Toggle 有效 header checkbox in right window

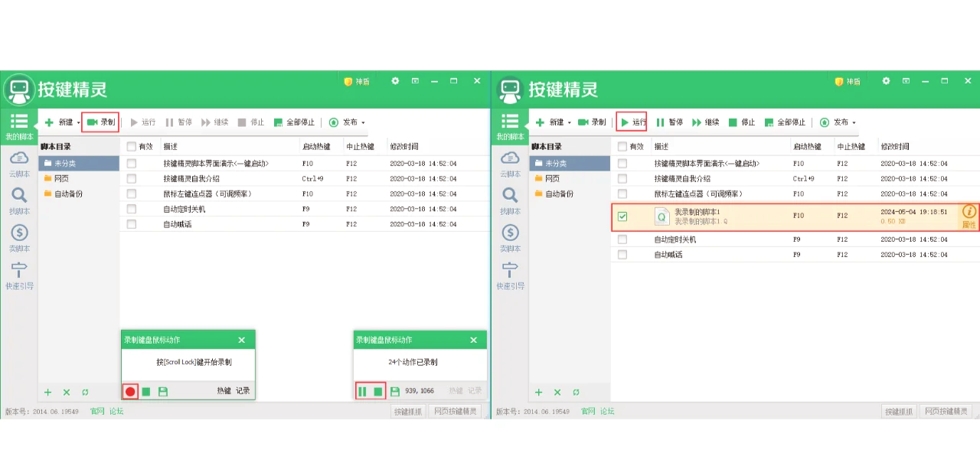point(622,146)
